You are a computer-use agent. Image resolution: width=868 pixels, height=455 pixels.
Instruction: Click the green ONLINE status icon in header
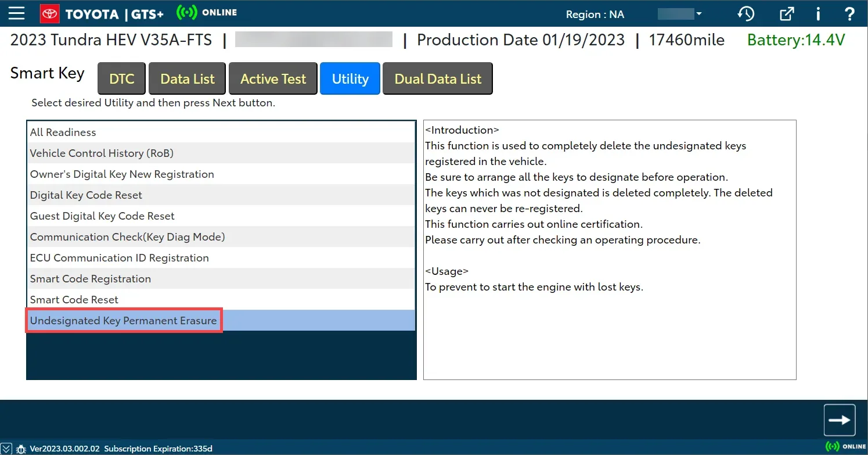point(186,13)
